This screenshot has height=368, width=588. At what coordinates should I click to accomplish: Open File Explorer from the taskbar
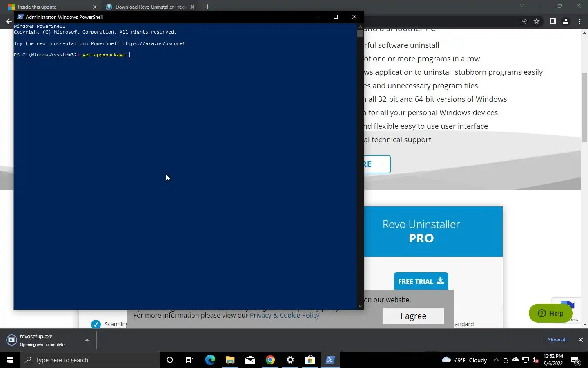[x=230, y=360]
